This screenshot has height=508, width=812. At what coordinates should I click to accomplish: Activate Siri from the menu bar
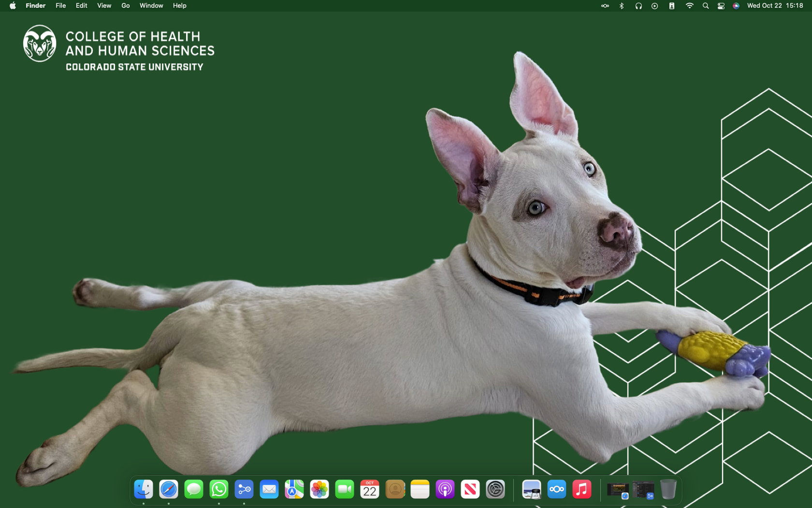pyautogui.click(x=736, y=6)
